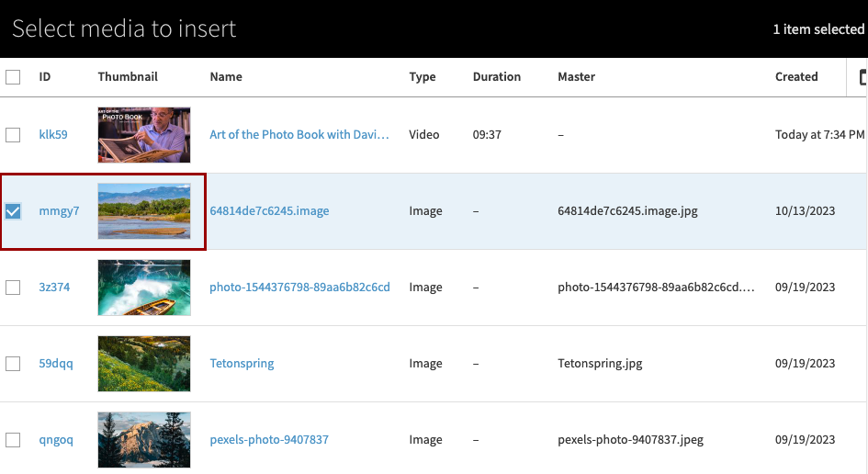This screenshot has width=868, height=474.
Task: Open the boat on lake thumbnail
Action: pos(144,288)
